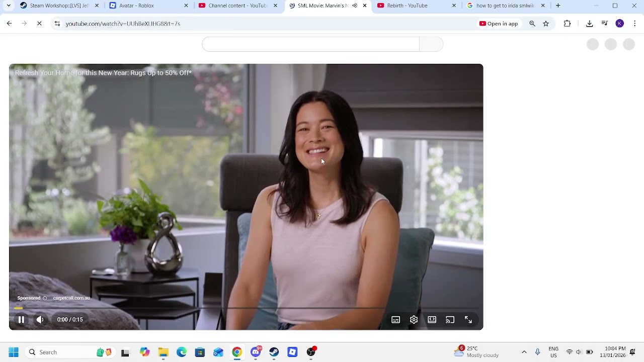Click the YouTube search submit button
644x362 pixels.
[431, 44]
